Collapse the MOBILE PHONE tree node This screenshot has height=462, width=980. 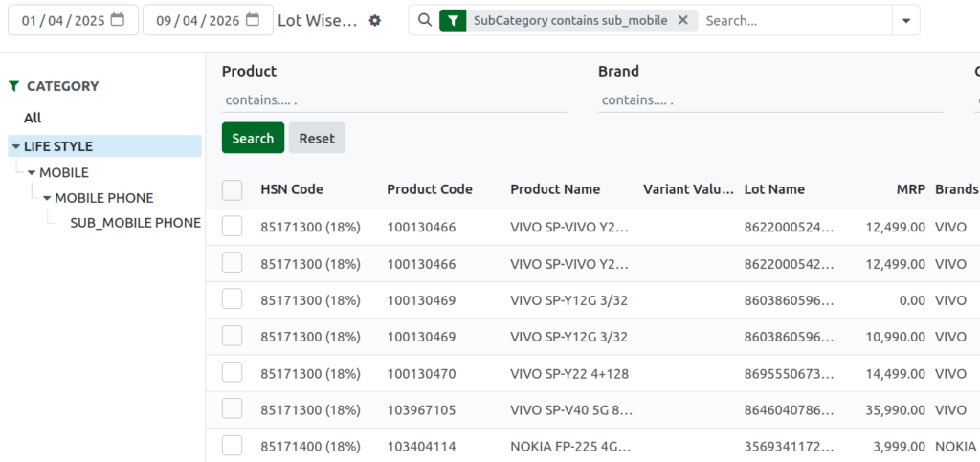tap(47, 199)
